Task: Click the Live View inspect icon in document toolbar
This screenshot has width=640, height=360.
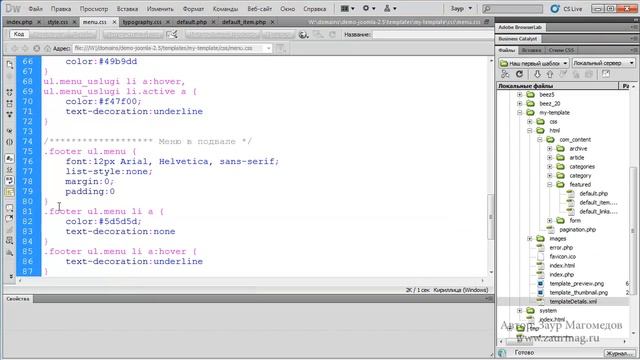Action: pyautogui.click(x=172, y=35)
